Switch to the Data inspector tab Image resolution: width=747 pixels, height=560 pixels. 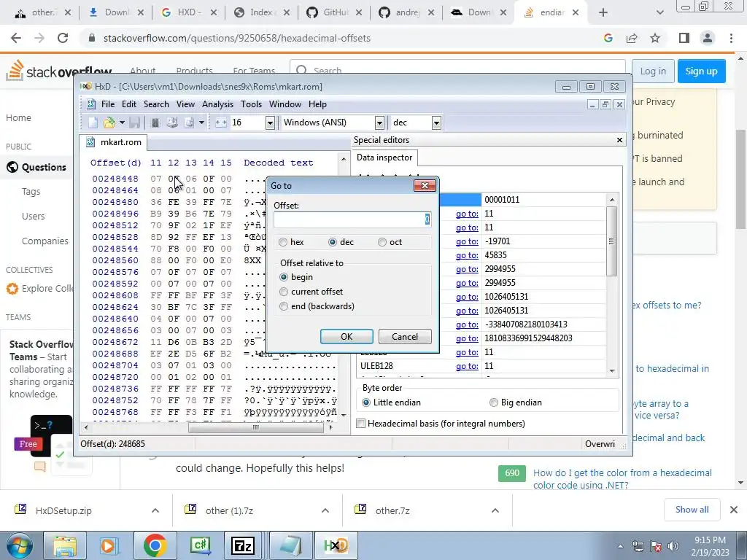pos(384,157)
